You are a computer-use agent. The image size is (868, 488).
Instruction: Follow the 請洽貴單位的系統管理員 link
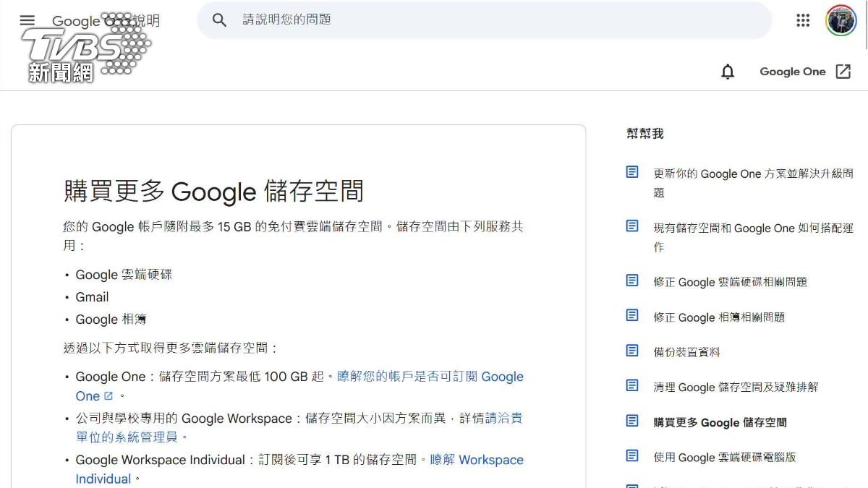pos(504,418)
